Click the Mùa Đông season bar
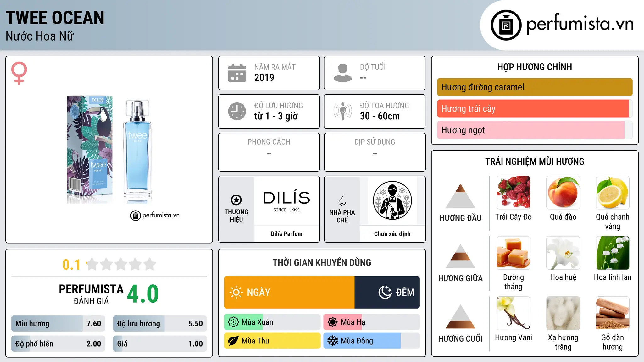Image resolution: width=644 pixels, height=362 pixels. [372, 341]
